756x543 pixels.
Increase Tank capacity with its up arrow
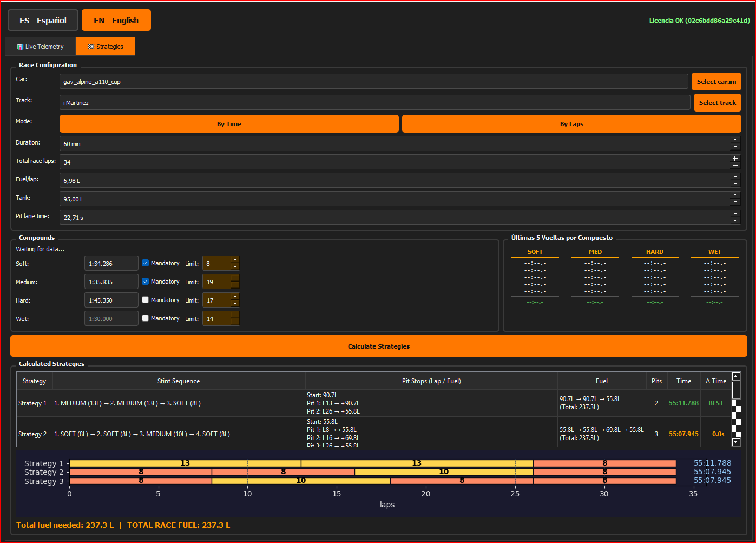pos(735,195)
